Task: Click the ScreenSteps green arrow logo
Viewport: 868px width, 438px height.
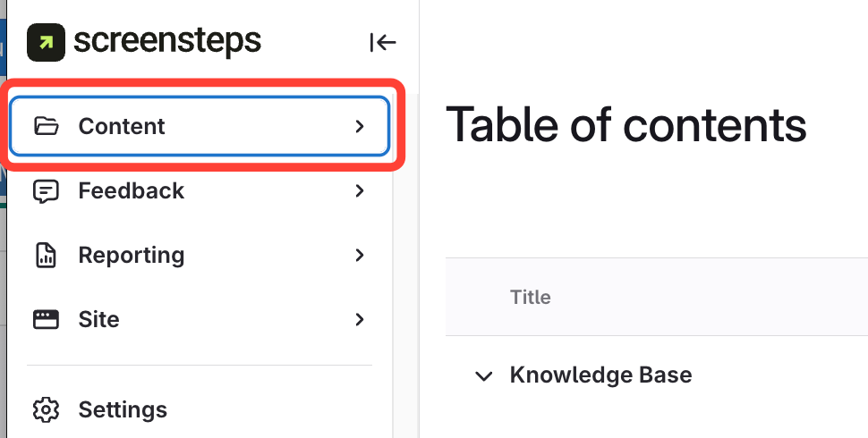Action: pos(47,42)
